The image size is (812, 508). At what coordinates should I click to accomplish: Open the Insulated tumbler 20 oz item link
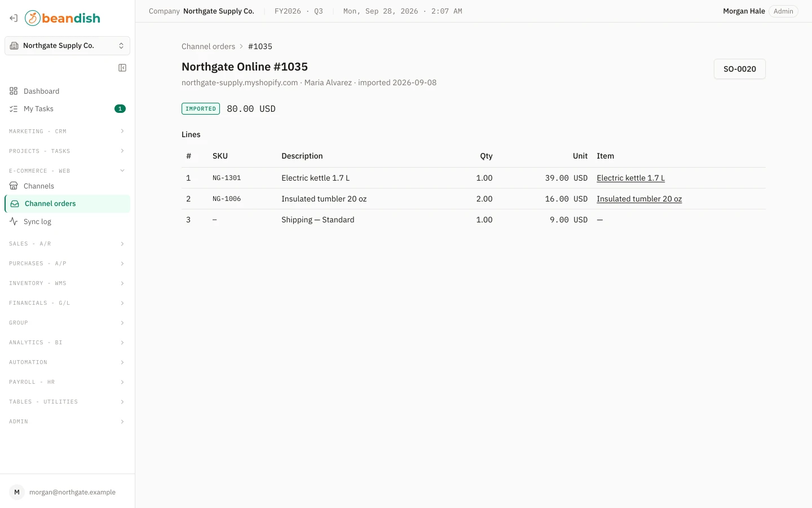(639, 199)
